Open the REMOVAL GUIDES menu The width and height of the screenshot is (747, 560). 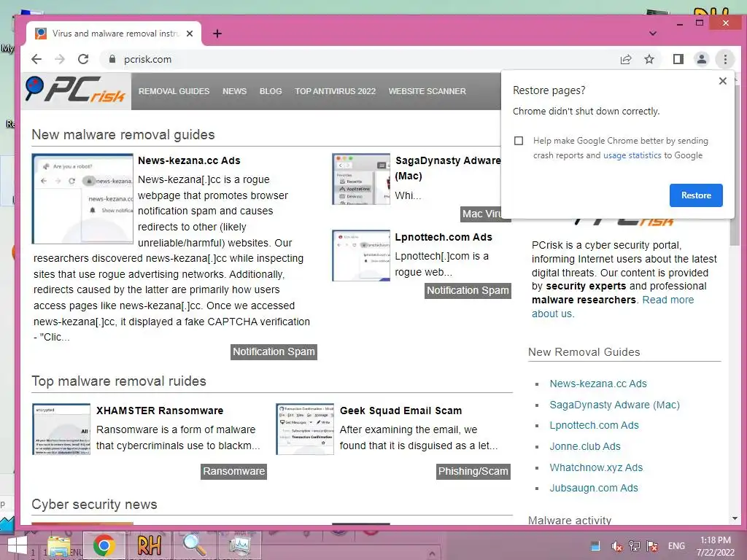click(174, 91)
